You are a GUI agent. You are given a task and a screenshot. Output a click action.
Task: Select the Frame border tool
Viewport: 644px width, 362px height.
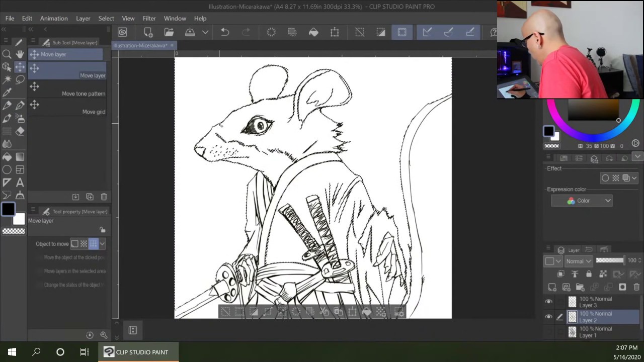(x=20, y=170)
